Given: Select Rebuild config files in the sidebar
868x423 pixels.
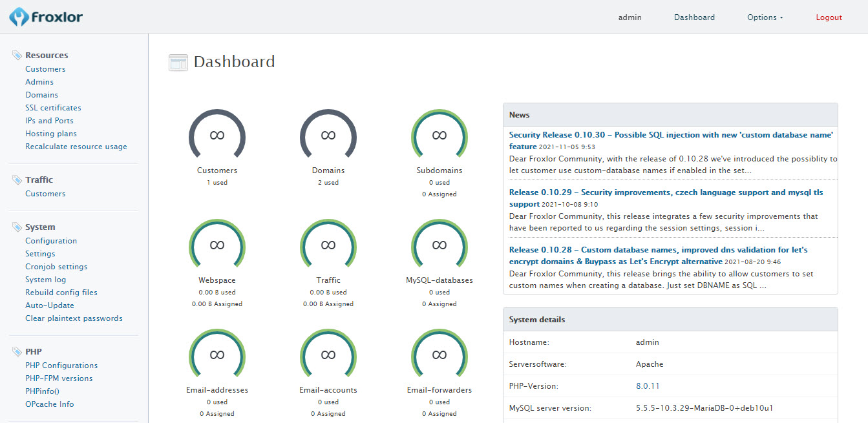Looking at the screenshot, I should 61,293.
